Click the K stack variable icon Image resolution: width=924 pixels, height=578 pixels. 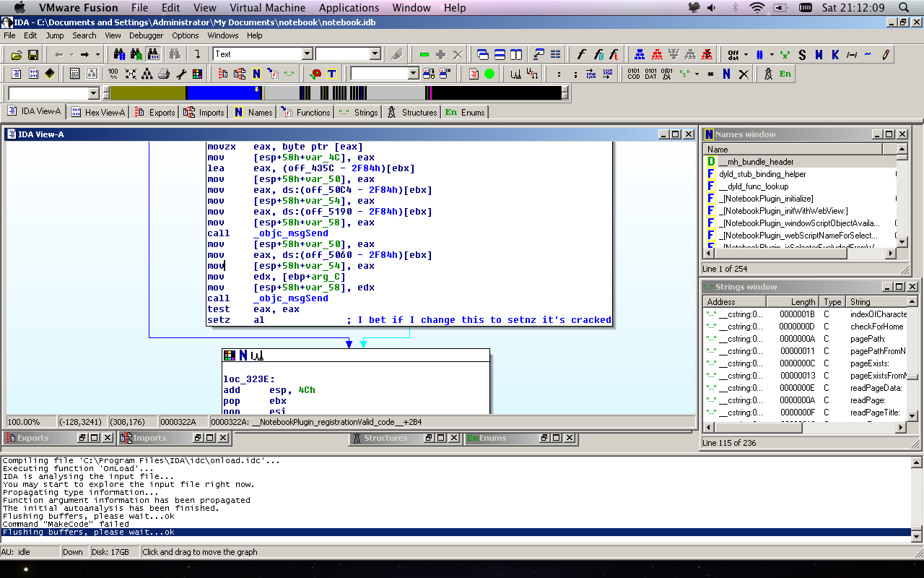(835, 54)
